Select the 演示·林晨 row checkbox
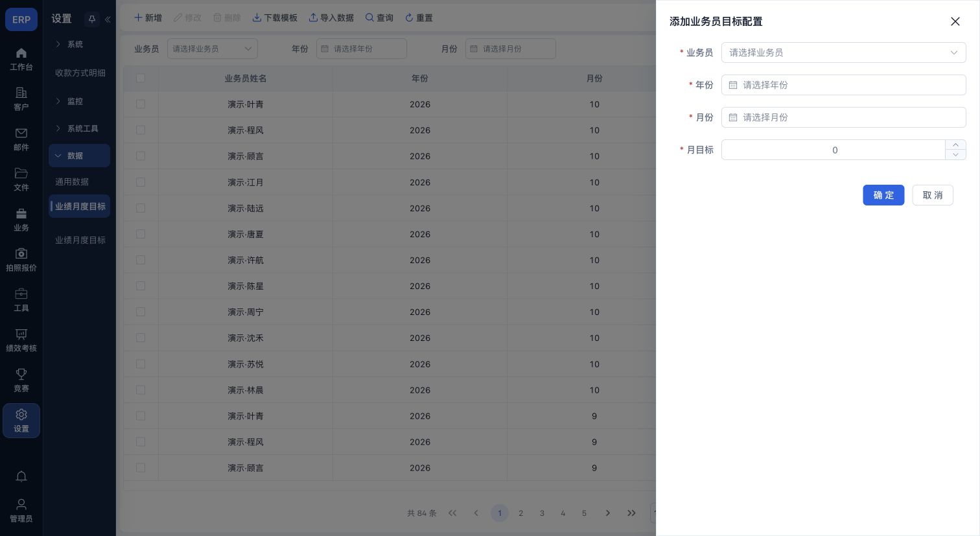 [x=141, y=390]
